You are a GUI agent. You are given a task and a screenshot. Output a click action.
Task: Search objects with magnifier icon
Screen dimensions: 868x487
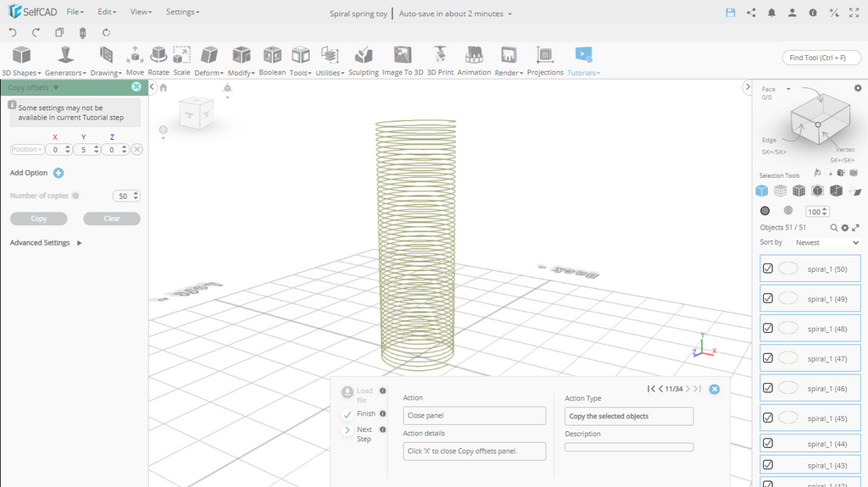pos(834,228)
